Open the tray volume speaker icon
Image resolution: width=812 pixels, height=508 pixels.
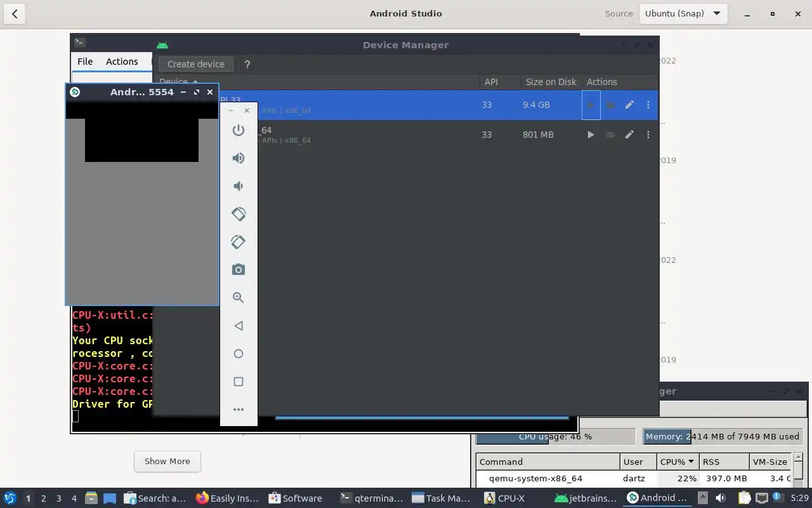(x=721, y=498)
